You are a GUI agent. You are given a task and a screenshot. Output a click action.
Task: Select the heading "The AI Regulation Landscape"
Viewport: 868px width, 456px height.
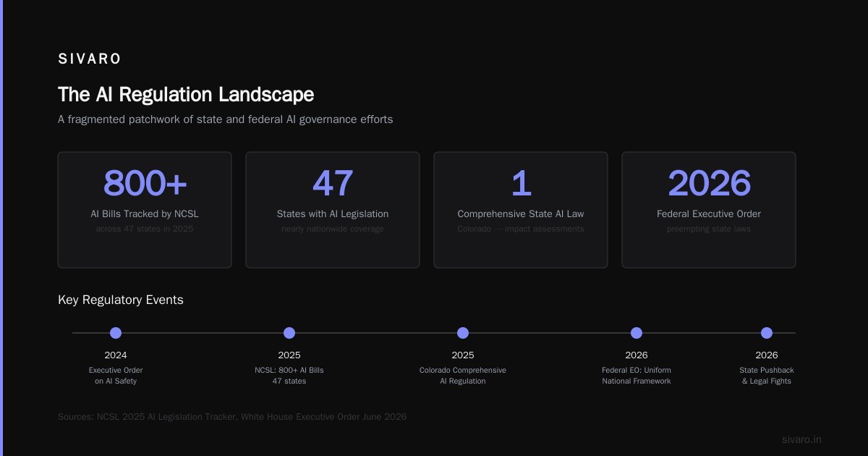(x=186, y=95)
